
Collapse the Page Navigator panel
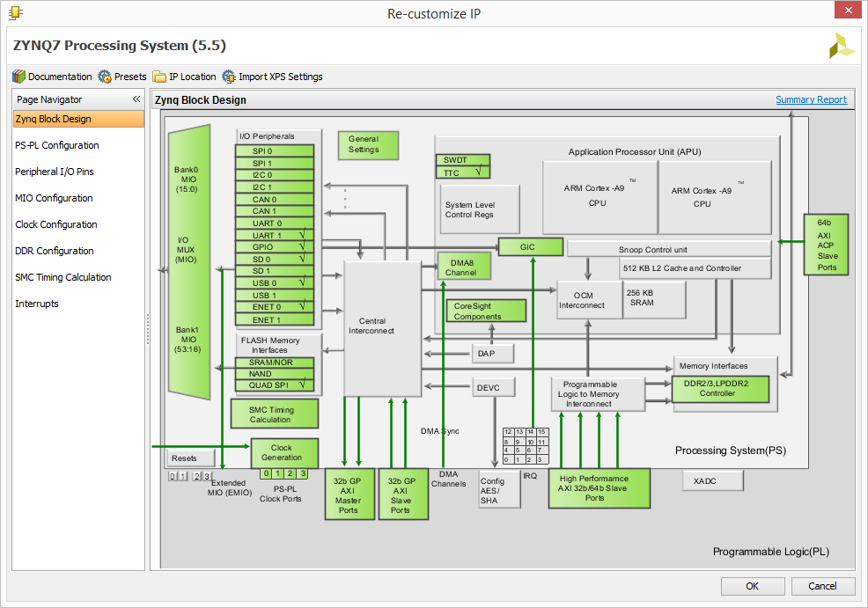point(136,99)
